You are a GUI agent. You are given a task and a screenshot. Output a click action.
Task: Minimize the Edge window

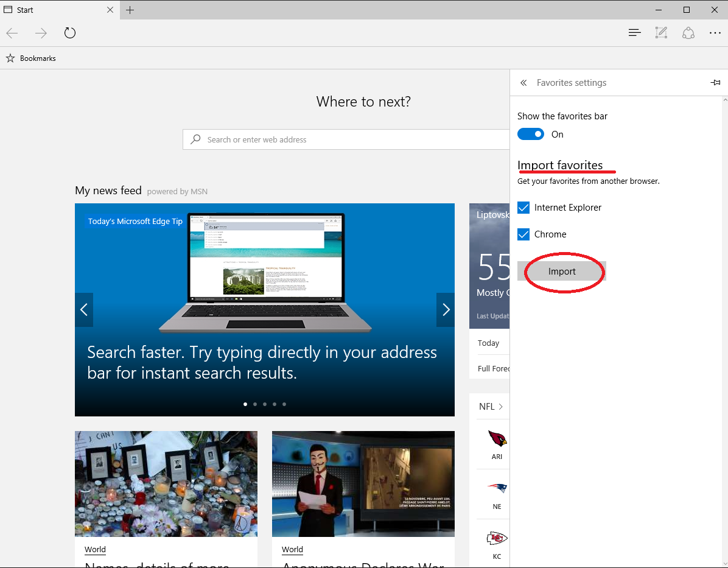tap(659, 10)
